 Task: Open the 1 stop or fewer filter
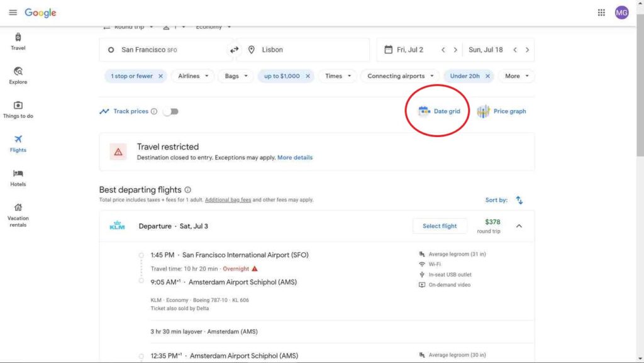[131, 76]
